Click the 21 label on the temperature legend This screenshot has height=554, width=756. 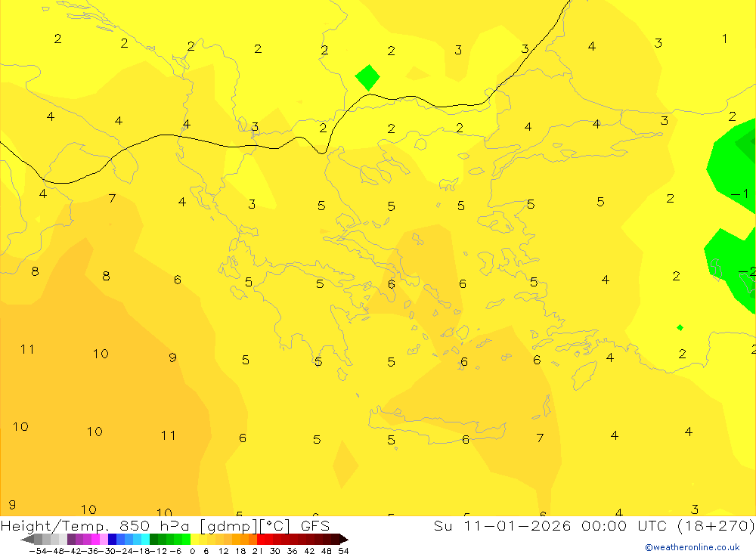tap(258, 551)
